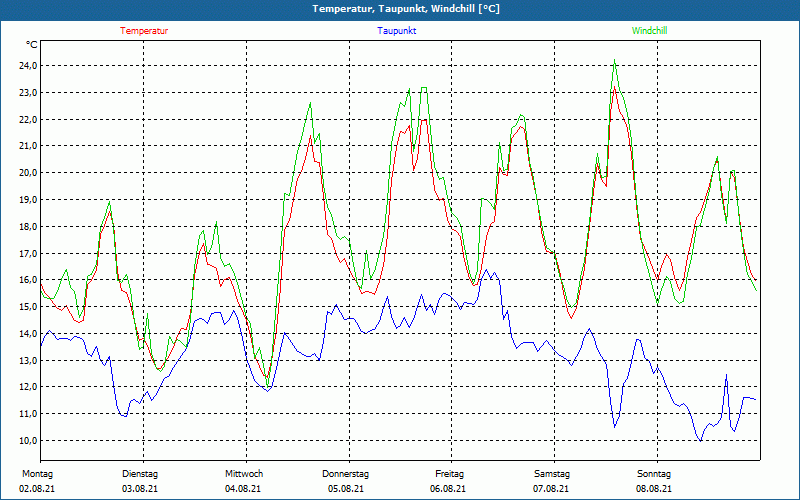Click the blue Taupunkt legend label
This screenshot has height=500, width=800.
coord(396,31)
